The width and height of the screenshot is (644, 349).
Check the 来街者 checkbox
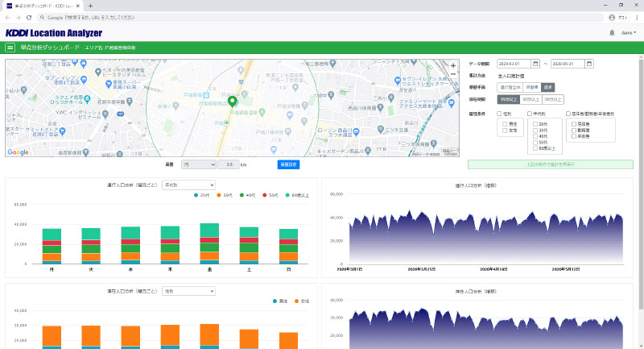574,136
